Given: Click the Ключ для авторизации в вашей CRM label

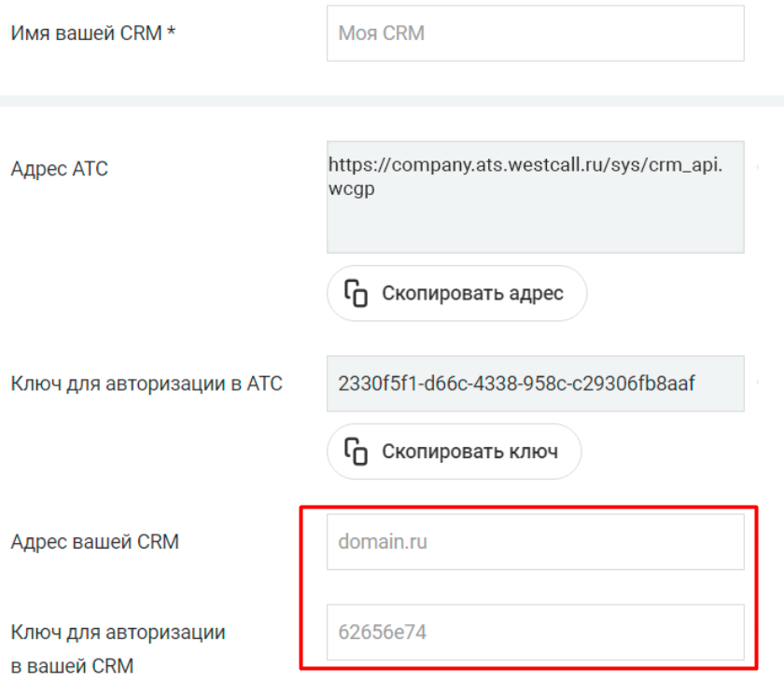Looking at the screenshot, I should coord(118,649).
